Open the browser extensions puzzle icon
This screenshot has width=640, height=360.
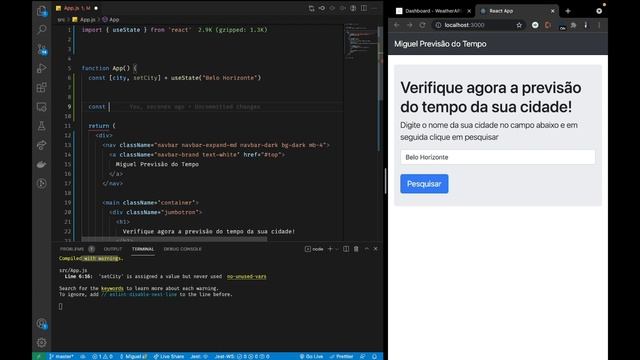573,25
